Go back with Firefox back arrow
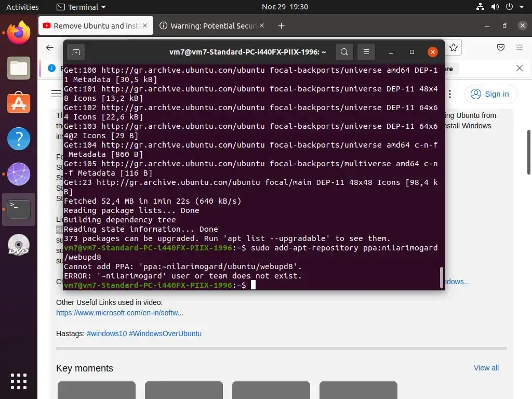Viewport: 532px width, 399px height. click(x=50, y=47)
